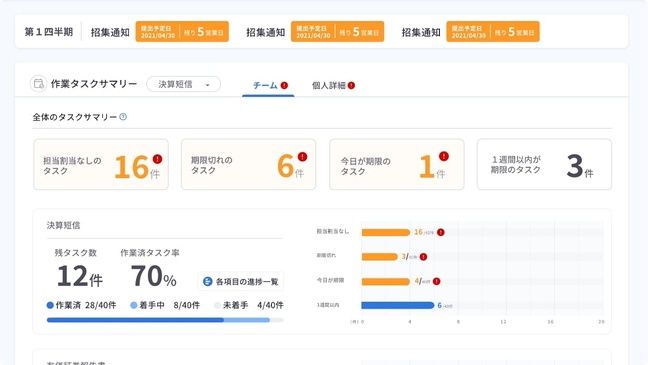This screenshot has height=365, width=648.
Task: Click alert icon on 期限切れ 6件 card
Action: (x=303, y=157)
